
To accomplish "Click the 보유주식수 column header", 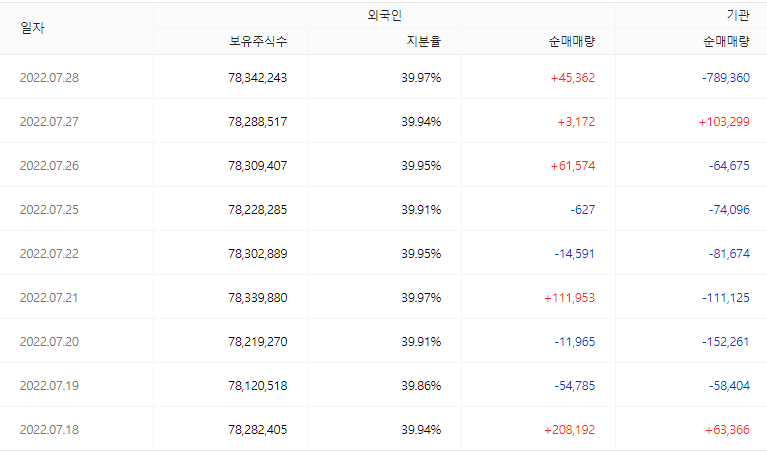I will pos(258,42).
